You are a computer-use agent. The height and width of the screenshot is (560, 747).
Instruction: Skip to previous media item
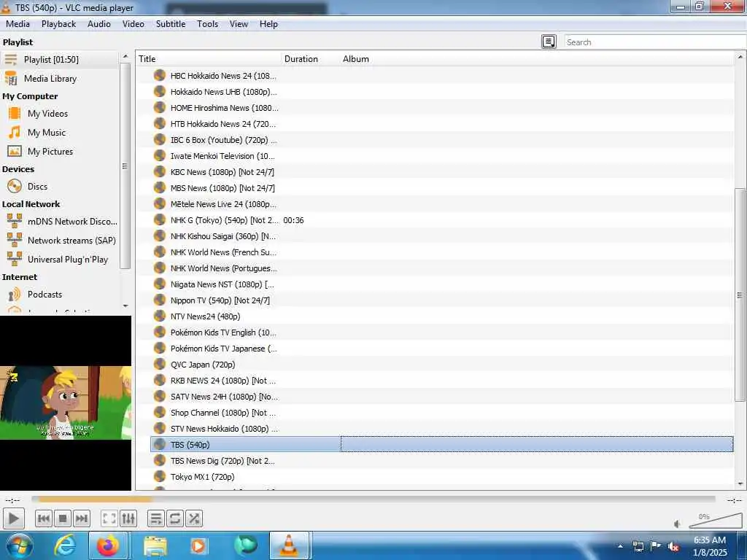click(43, 518)
